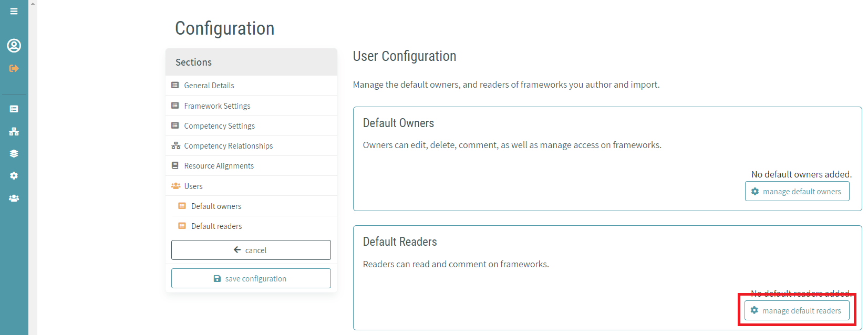Click the Default readers list icon
This screenshot has height=335, width=868.
coord(182,226)
